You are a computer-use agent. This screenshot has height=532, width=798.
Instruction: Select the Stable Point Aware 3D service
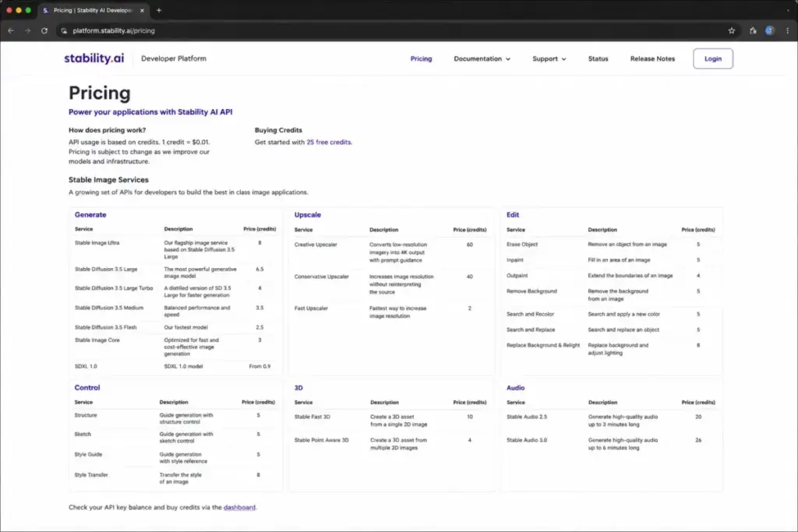click(321, 440)
